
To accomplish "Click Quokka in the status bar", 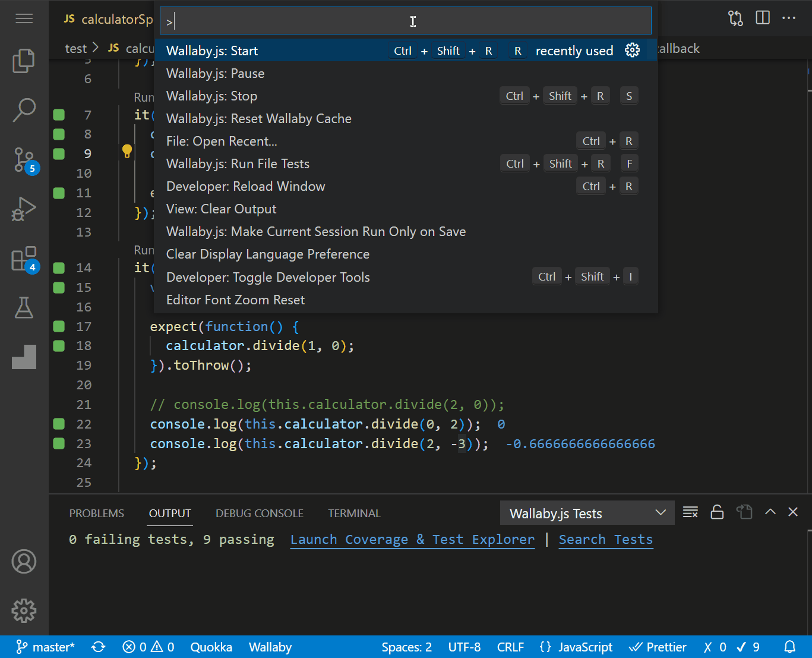I will pyautogui.click(x=211, y=647).
